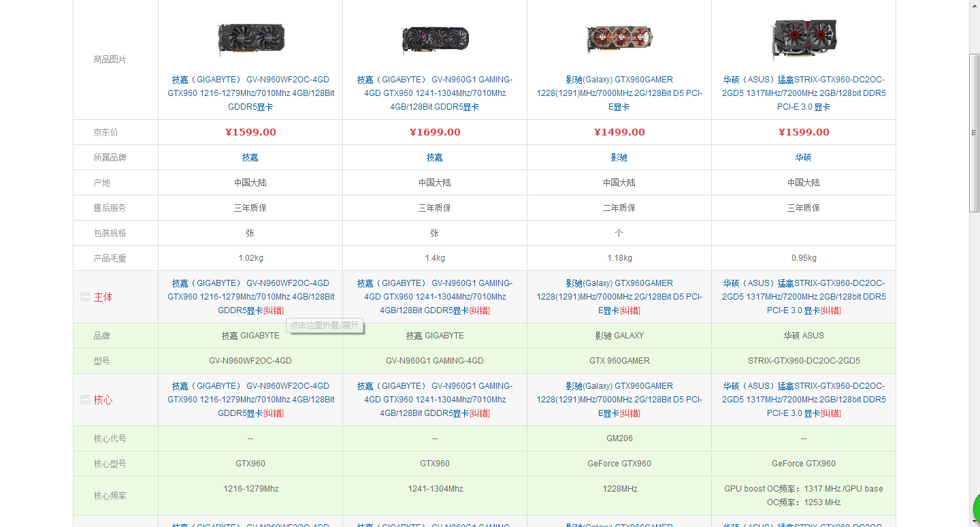The width and height of the screenshot is (980, 527).
Task: Click 纠错 in 核心 row, GV-N960G1 column
Action: tap(480, 413)
